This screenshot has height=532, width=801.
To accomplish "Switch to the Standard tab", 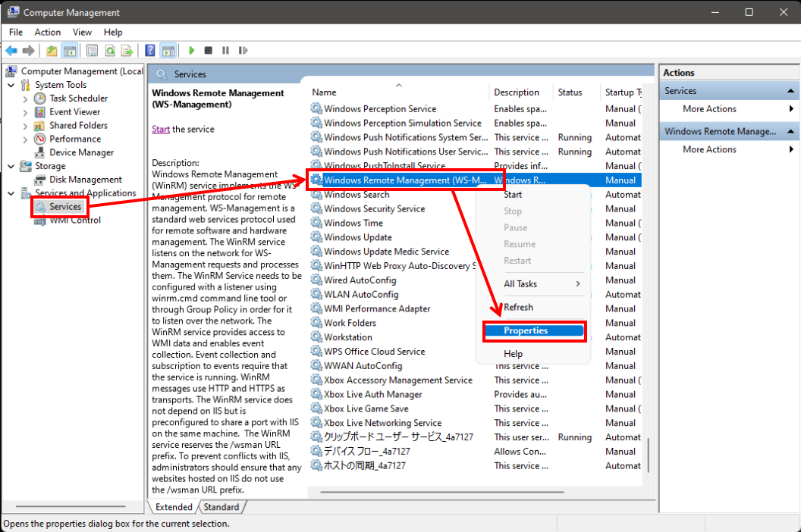I will click(x=221, y=506).
